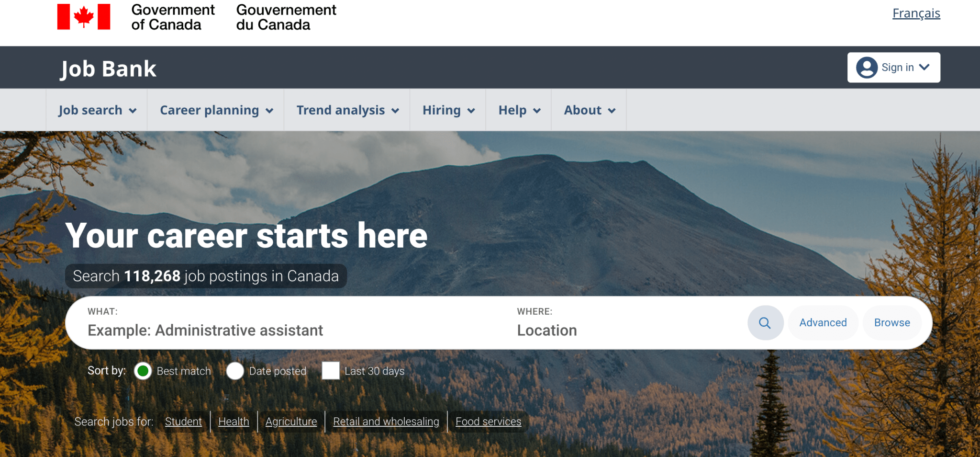This screenshot has height=457, width=980.
Task: Open the Trend analysis menu
Action: [341, 110]
